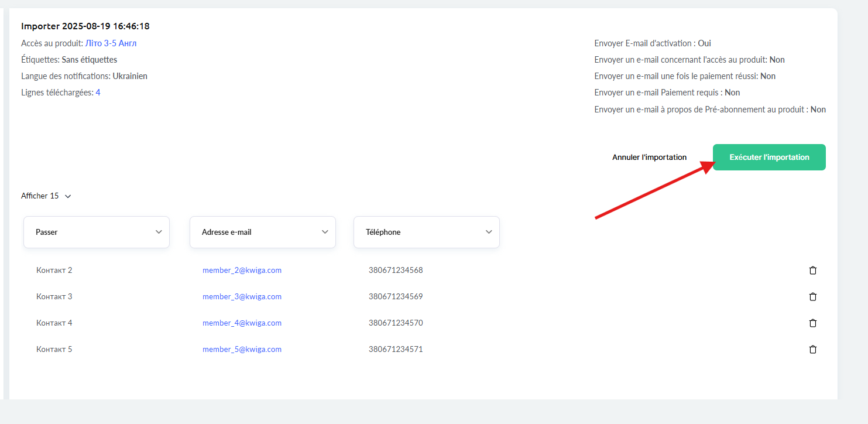This screenshot has width=868, height=424.
Task: Delete the Контакт 3 row with trash icon
Action: [x=812, y=297]
